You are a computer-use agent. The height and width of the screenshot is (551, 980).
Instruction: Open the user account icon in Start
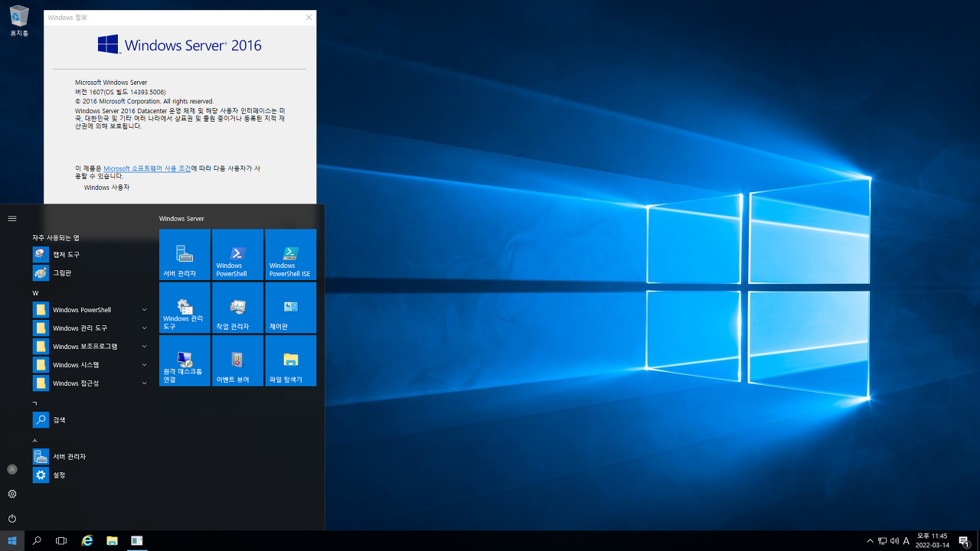12,469
